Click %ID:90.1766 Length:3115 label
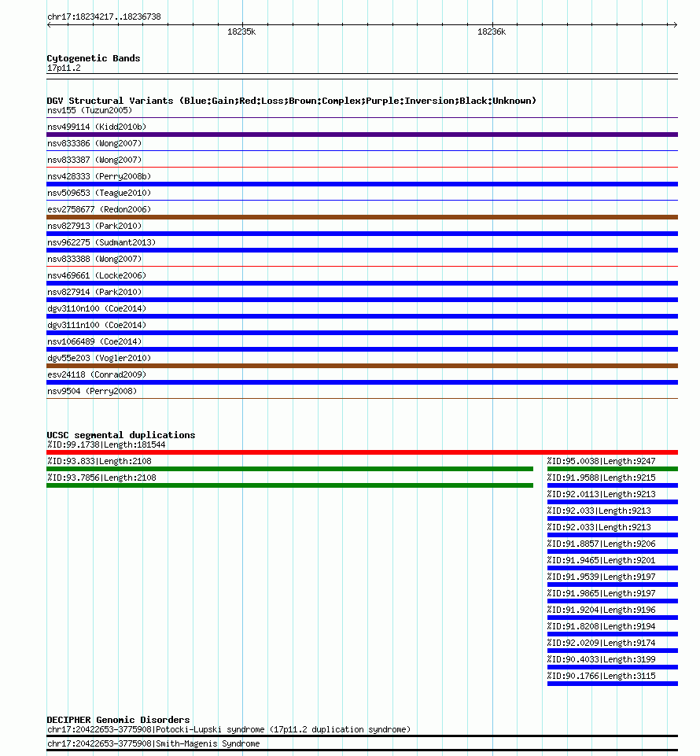Screen dimensions: 700x756 pyautogui.click(x=602, y=676)
